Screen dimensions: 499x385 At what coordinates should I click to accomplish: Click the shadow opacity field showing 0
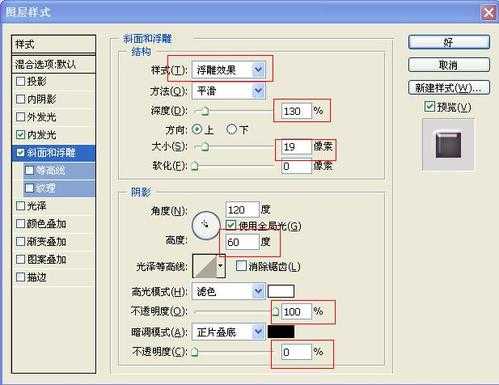pos(296,352)
